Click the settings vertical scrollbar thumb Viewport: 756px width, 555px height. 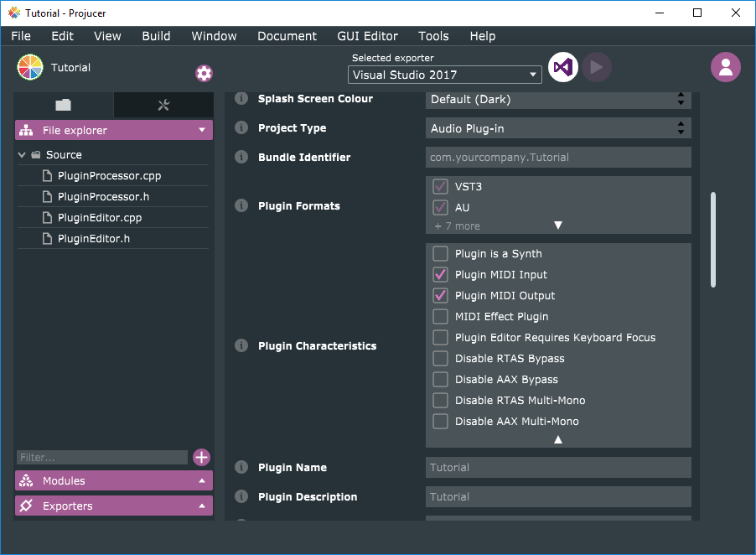[713, 240]
